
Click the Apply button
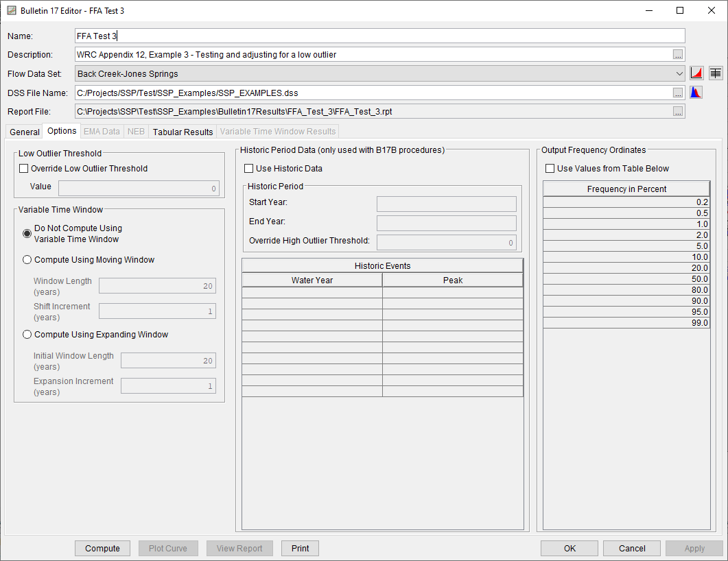coord(694,549)
